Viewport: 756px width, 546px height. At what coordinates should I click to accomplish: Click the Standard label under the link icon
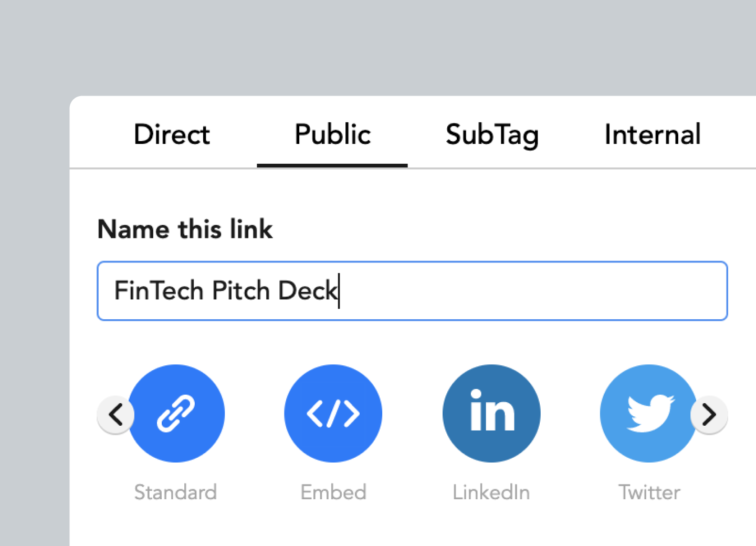pos(176,492)
